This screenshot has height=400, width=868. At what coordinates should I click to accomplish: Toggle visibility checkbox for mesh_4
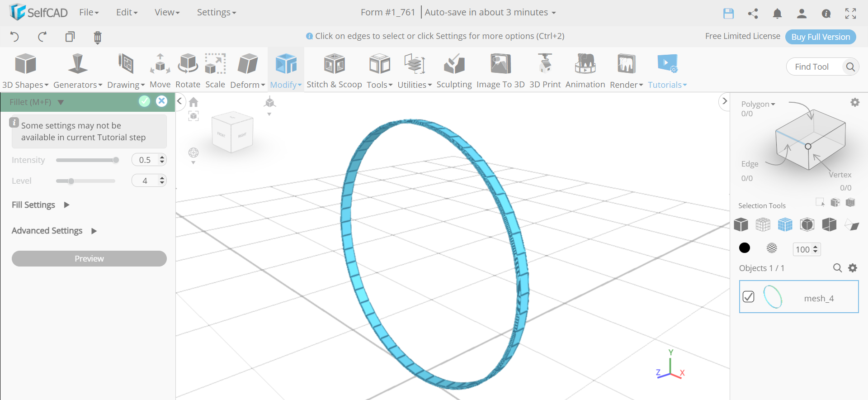click(749, 297)
